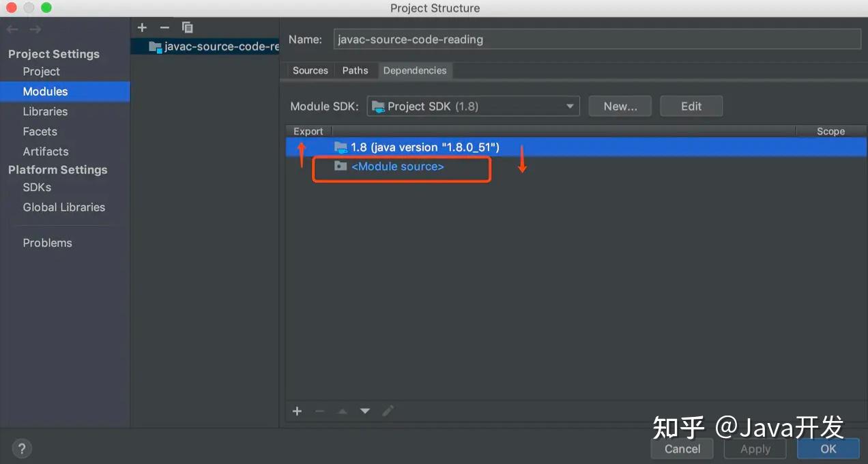Image resolution: width=868 pixels, height=464 pixels.
Task: Close the Project Structure window
Action: [10, 8]
